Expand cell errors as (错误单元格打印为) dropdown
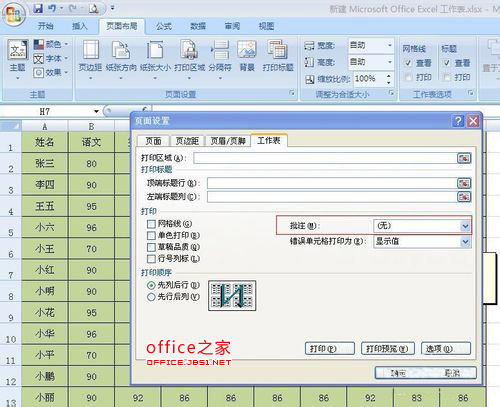 (x=465, y=241)
